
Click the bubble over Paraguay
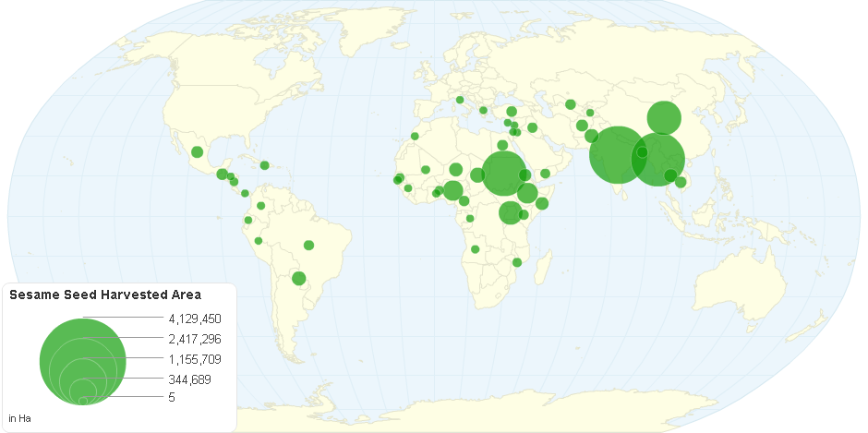pyautogui.click(x=298, y=278)
